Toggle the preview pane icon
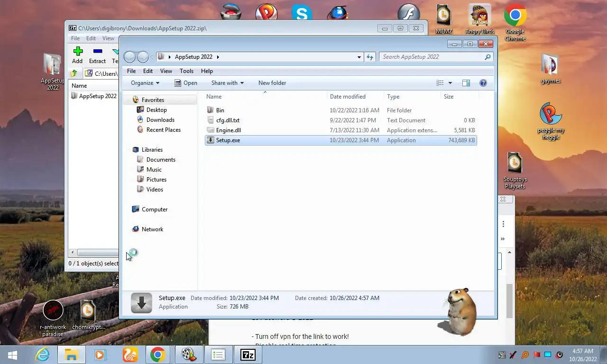The height and width of the screenshot is (364, 607). pyautogui.click(x=466, y=83)
